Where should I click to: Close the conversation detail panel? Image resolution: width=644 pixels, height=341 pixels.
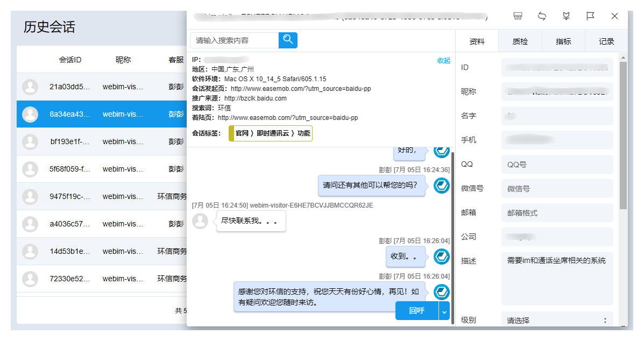[614, 16]
